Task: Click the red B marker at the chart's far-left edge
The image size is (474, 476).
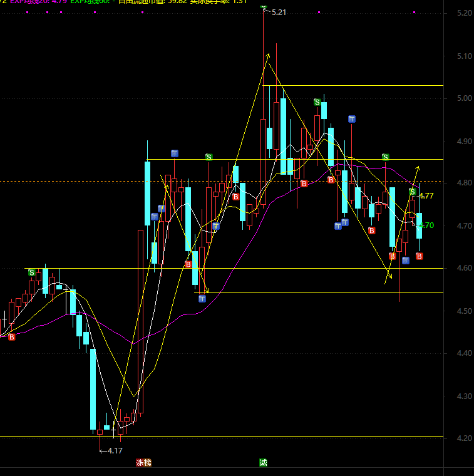Action: coord(11,337)
